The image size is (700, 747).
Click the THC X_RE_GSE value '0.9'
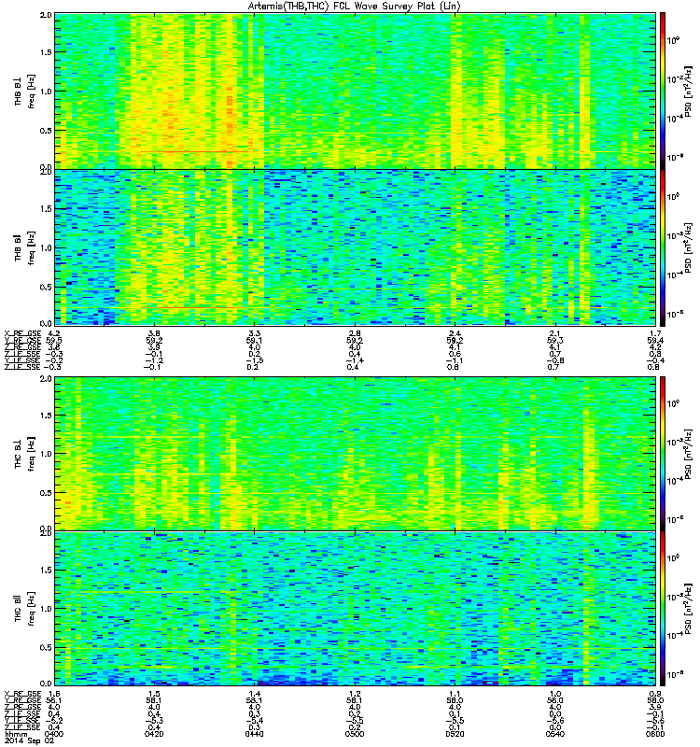[655, 694]
